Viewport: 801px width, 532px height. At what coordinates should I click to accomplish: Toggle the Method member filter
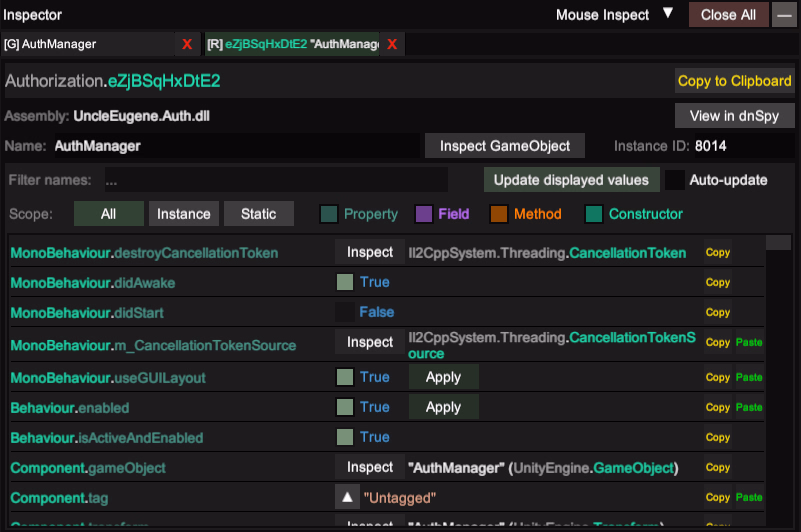500,214
